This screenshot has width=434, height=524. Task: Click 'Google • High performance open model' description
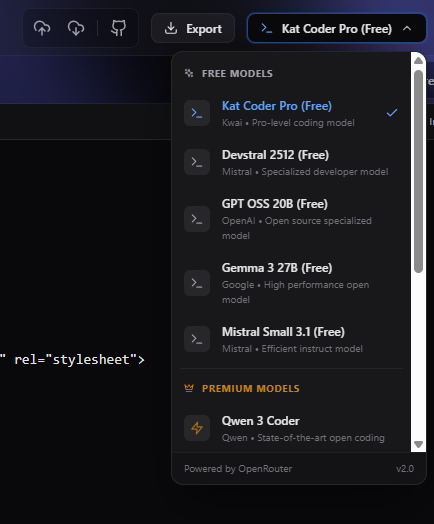[295, 292]
